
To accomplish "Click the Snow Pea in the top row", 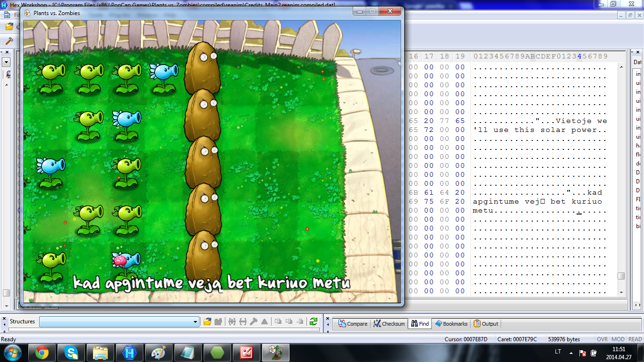I will (164, 78).
